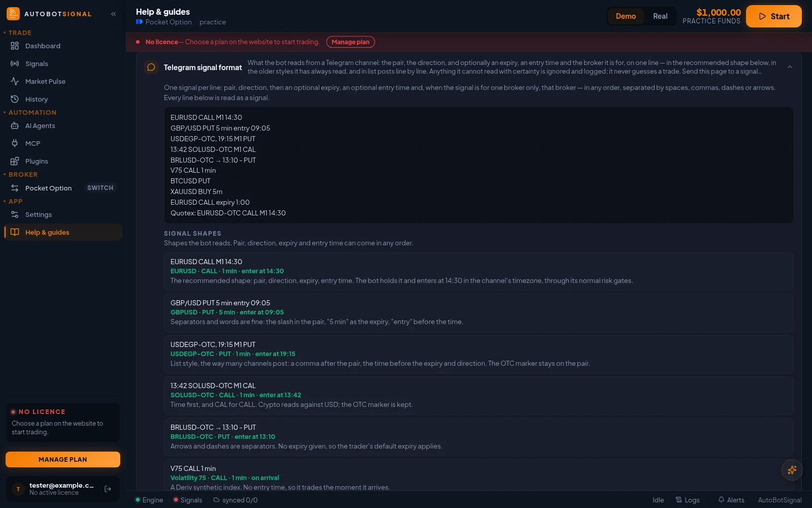Image resolution: width=812 pixels, height=508 pixels.
Task: Switch to Real mode
Action: 660,16
